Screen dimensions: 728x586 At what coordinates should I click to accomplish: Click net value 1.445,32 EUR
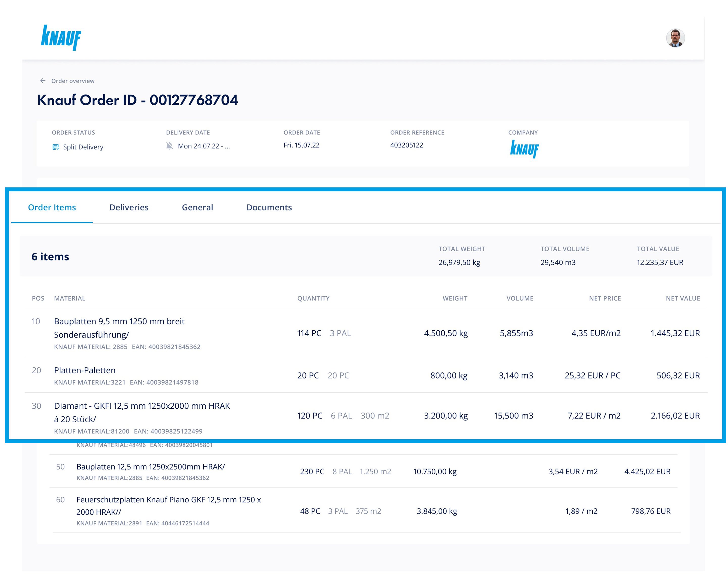pyautogui.click(x=675, y=333)
